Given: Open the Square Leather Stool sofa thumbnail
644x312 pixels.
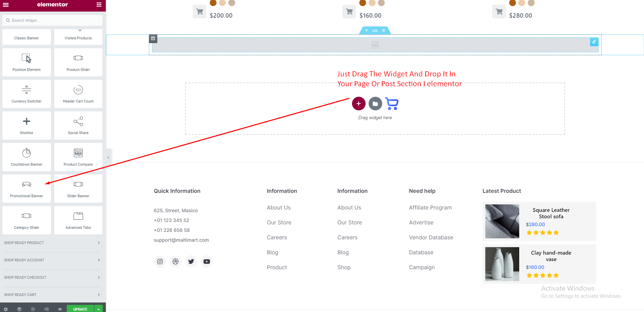Looking at the screenshot, I should 502,221.
